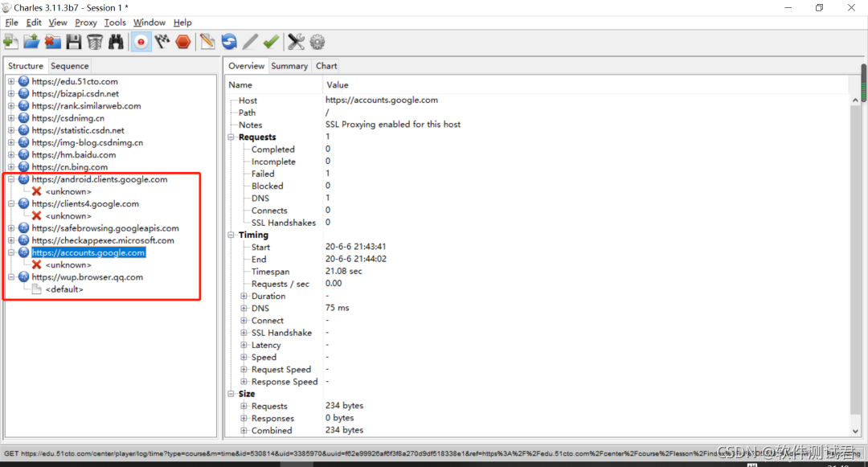This screenshot has width=868, height=467.
Task: Open the Proxy menu
Action: click(86, 23)
